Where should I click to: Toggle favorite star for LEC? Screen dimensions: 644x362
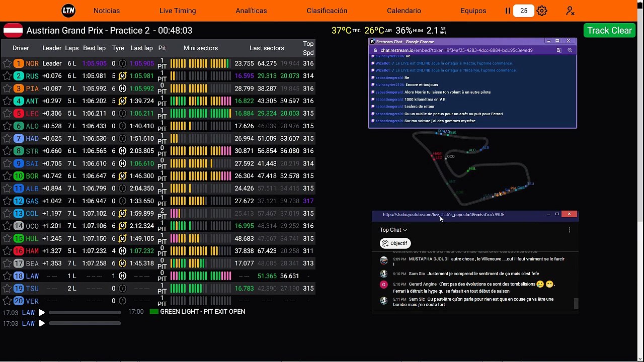pos(7,114)
